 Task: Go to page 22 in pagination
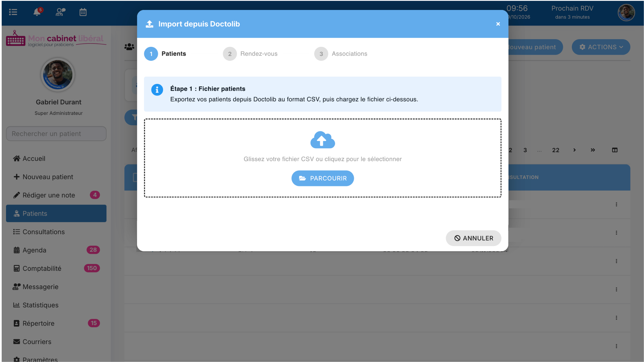click(x=555, y=150)
